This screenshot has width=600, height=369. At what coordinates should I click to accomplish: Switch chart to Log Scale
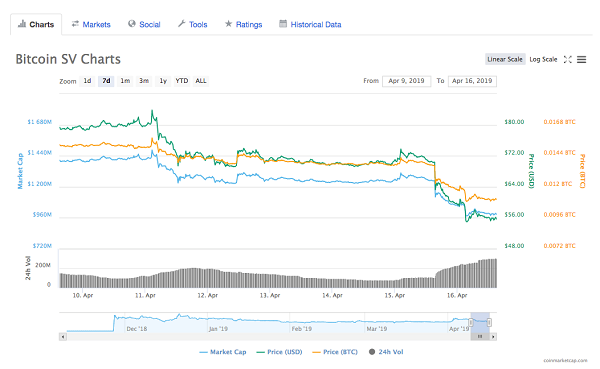point(543,59)
